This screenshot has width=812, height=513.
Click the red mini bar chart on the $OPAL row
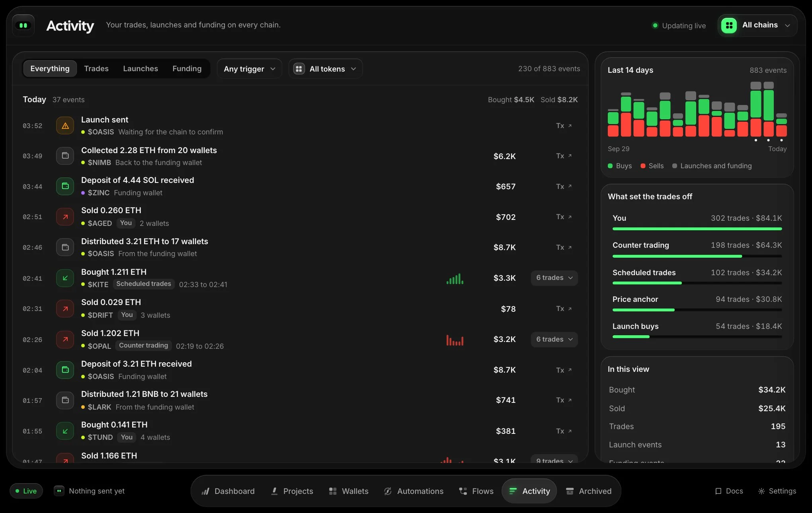455,340
